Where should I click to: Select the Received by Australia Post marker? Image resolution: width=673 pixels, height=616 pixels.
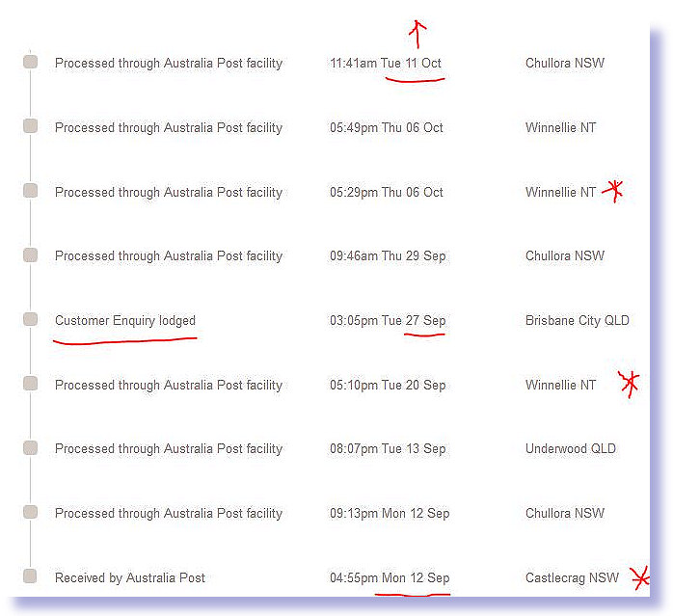coord(30,576)
